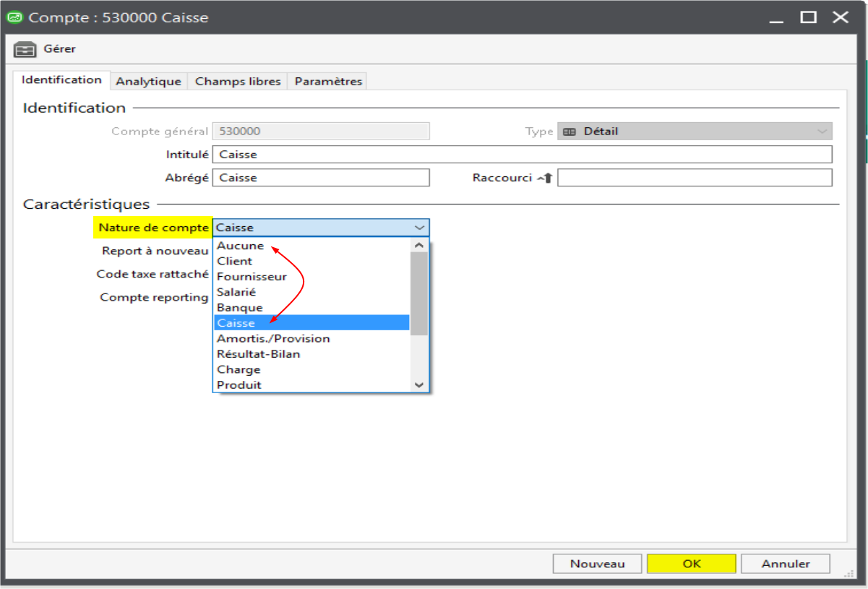Click the Raccourci shortcut arrow icon
This screenshot has width=868, height=589.
[x=544, y=178]
